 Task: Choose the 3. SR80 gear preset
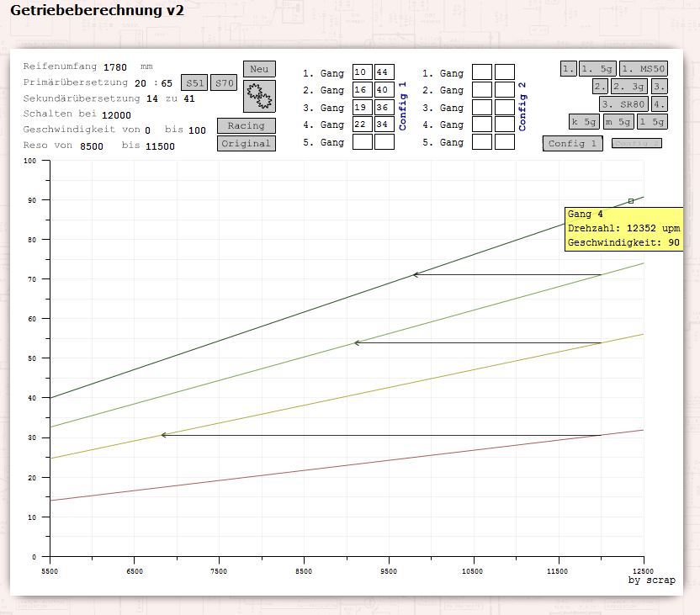(x=623, y=103)
